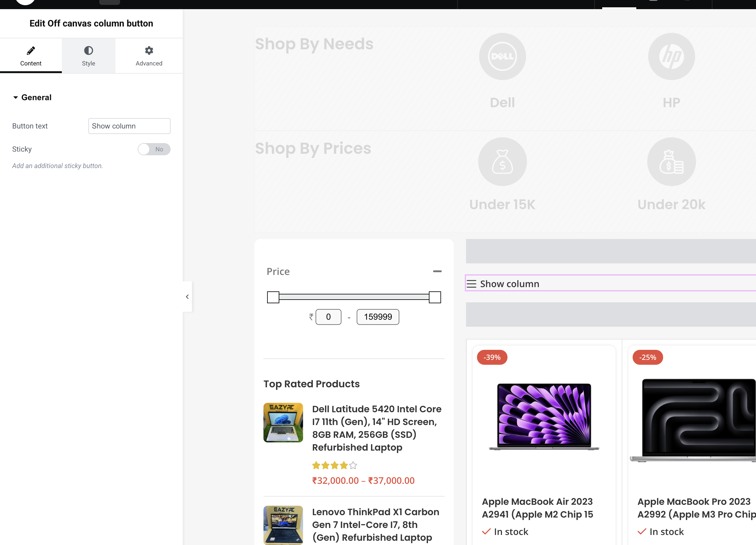
Task: Click the Under 20k money icon
Action: tap(671, 162)
